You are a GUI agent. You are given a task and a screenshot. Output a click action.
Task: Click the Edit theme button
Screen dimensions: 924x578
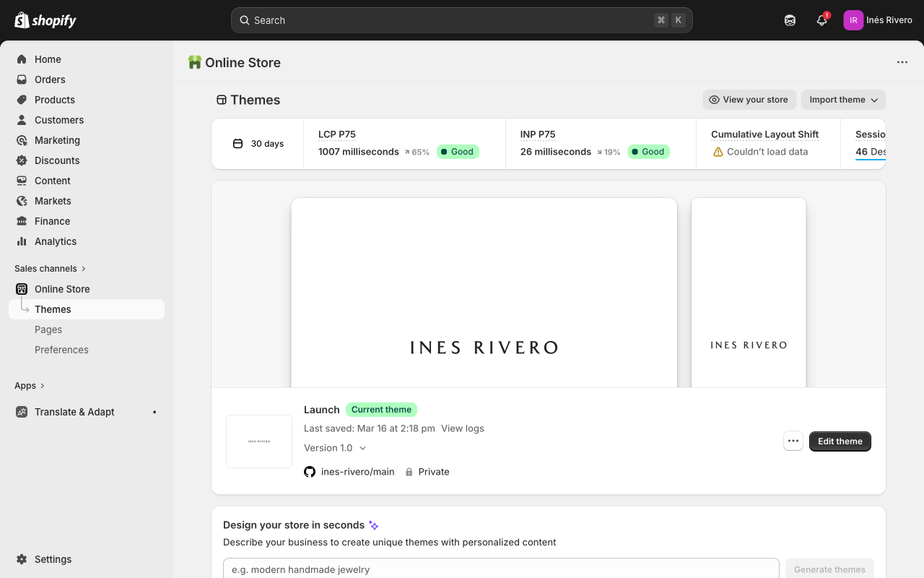(840, 441)
